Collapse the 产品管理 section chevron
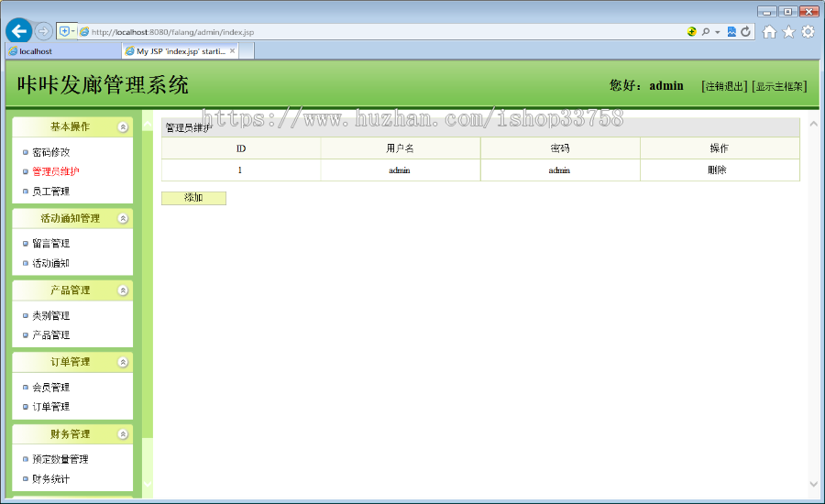 pyautogui.click(x=123, y=290)
